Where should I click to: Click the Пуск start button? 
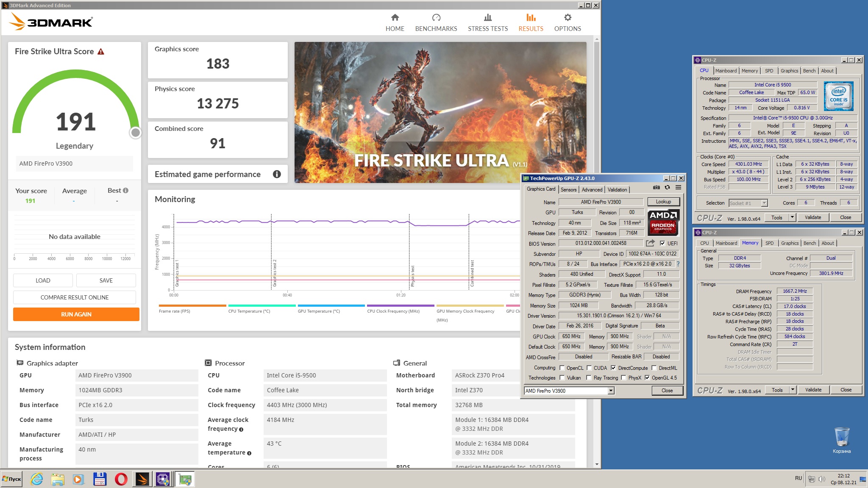[11, 479]
